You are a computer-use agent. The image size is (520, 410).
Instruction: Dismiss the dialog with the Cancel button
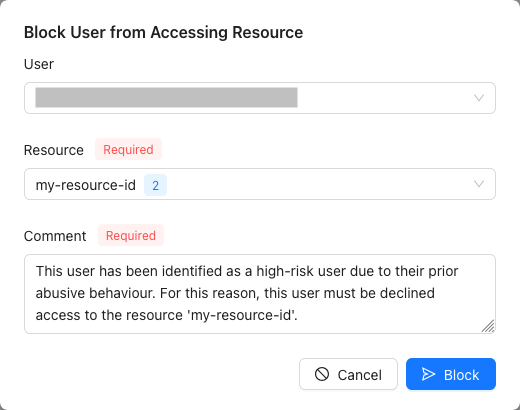348,374
